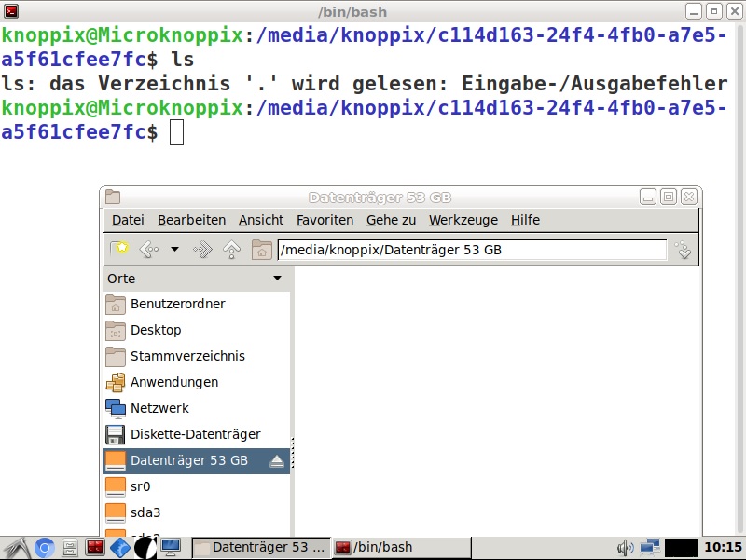
Task: Launch the Chromium browser from taskbar
Action: point(44,547)
